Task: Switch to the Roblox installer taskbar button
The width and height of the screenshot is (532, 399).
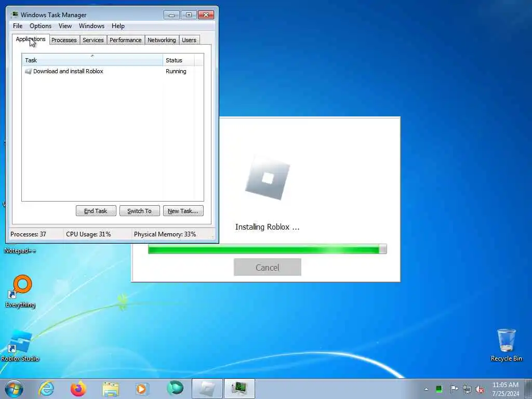Action: tap(207, 389)
